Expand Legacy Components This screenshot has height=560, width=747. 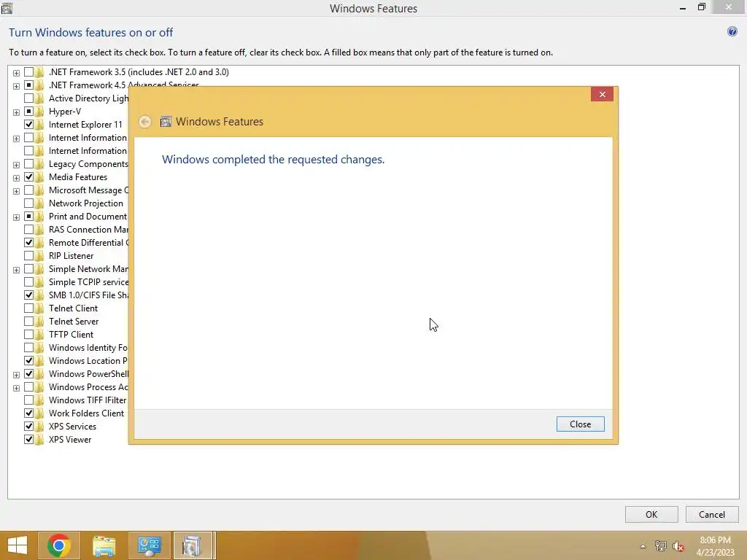pos(16,165)
